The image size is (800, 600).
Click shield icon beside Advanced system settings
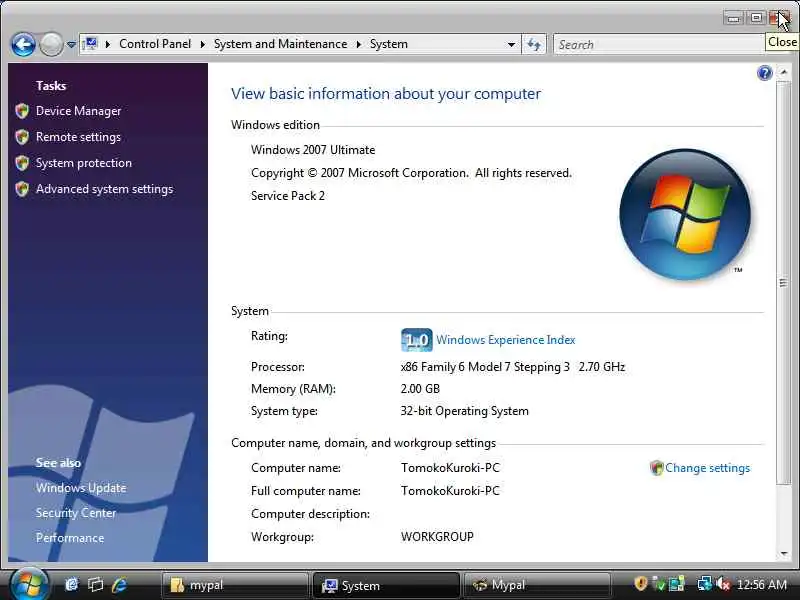pyautogui.click(x=22, y=189)
